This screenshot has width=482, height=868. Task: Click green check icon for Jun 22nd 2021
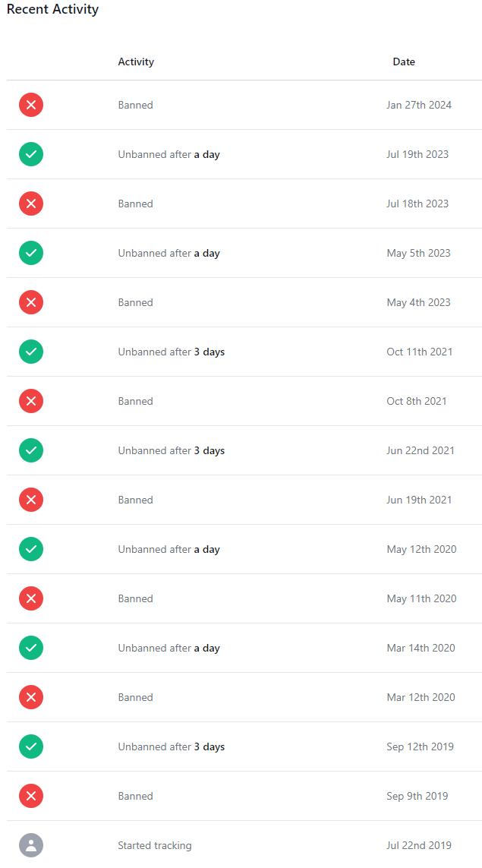click(31, 450)
